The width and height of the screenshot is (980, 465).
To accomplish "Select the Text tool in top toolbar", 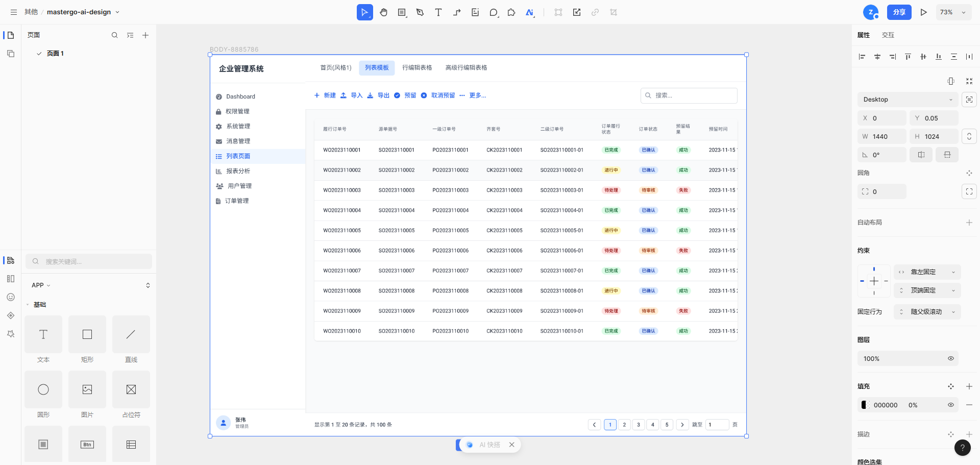I will click(x=438, y=12).
